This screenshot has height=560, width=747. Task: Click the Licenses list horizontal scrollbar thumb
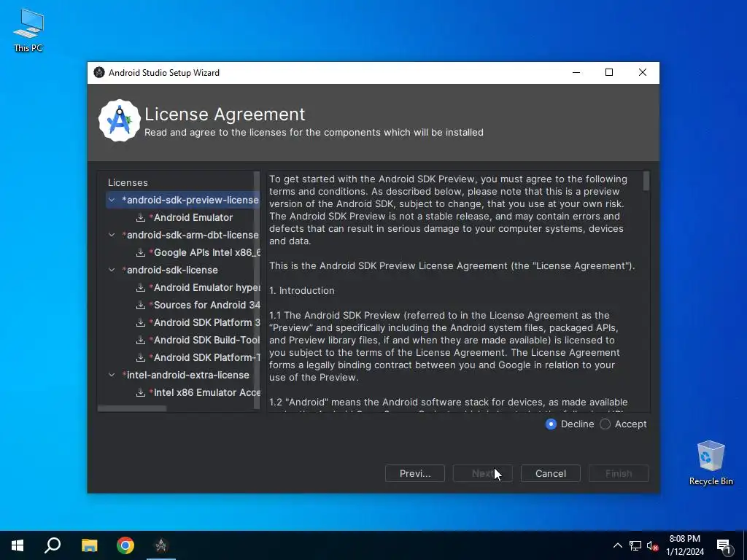click(132, 408)
